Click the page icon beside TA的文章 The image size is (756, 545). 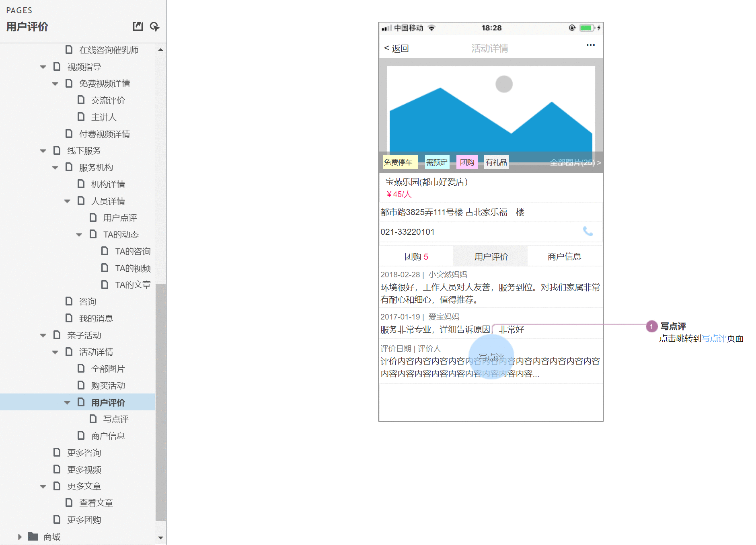click(x=105, y=284)
